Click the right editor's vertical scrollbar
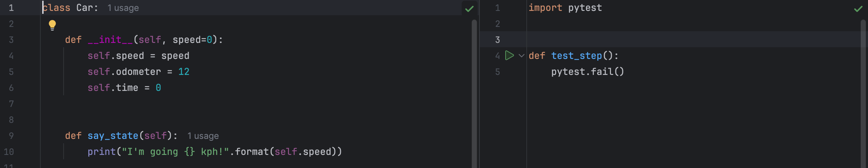The image size is (868, 168). pos(863,91)
